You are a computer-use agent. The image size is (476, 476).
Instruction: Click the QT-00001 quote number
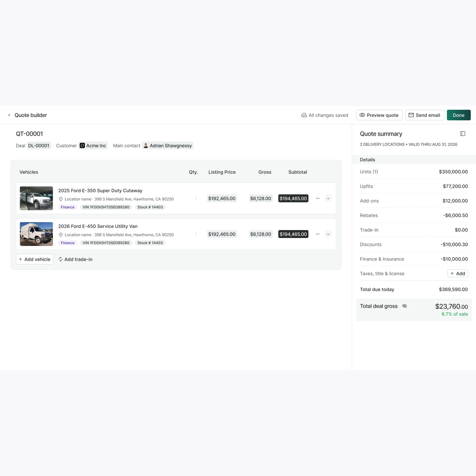(x=29, y=134)
